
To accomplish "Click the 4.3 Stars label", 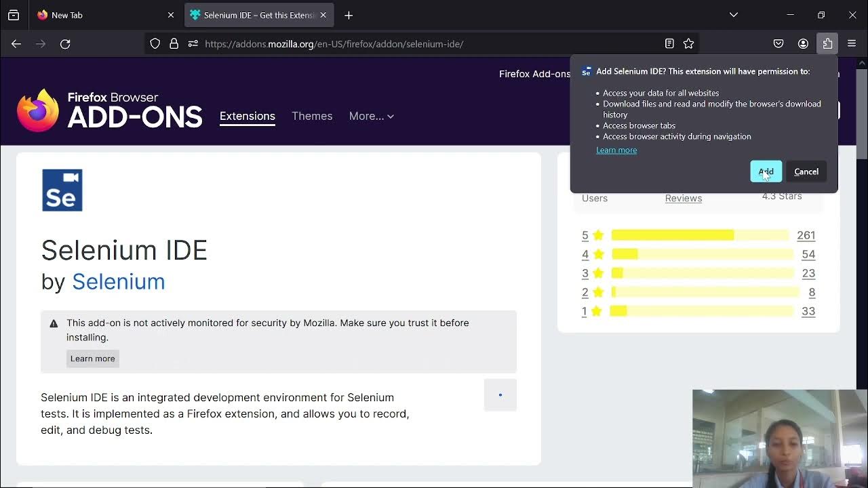I will 782,196.
